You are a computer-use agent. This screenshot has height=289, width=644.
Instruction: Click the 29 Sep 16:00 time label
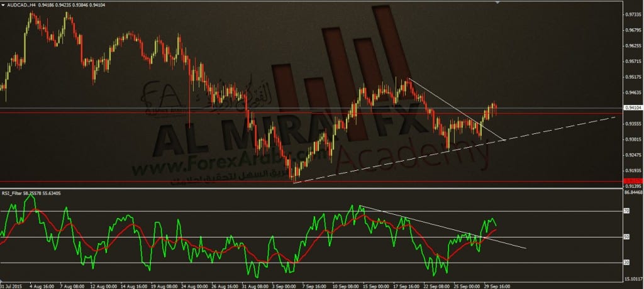[499, 286]
